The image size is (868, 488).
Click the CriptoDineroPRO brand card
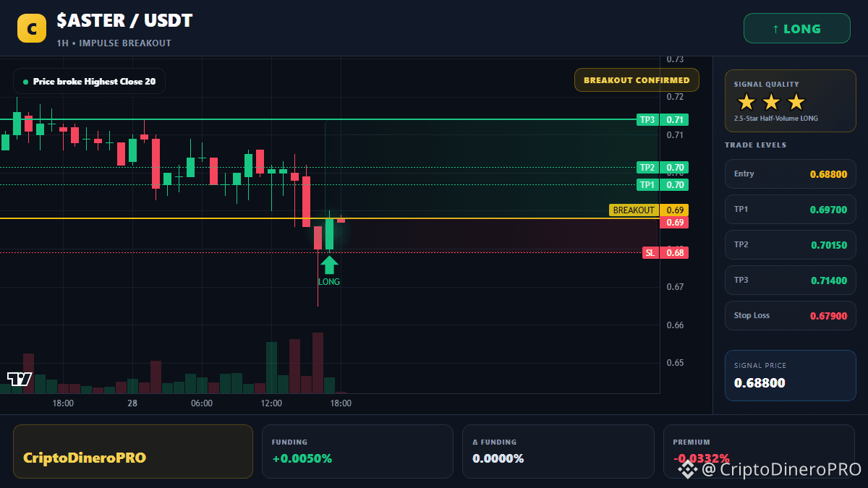[x=133, y=451]
